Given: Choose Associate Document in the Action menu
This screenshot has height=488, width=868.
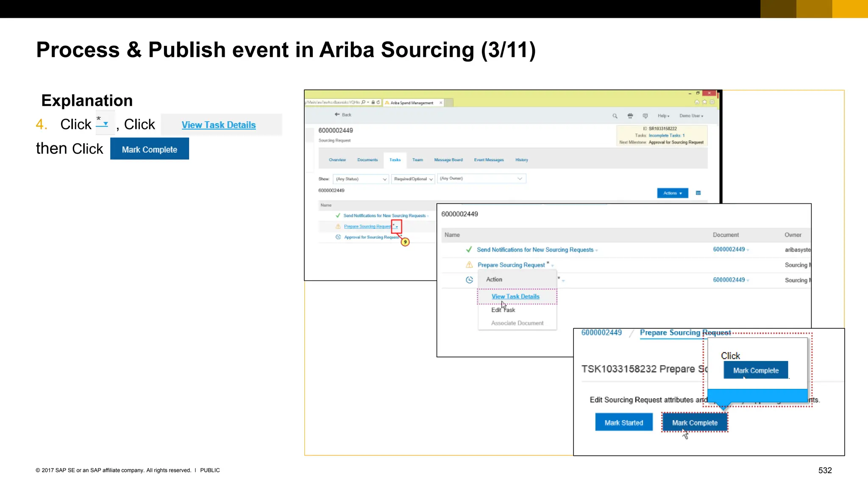Looking at the screenshot, I should tap(517, 323).
